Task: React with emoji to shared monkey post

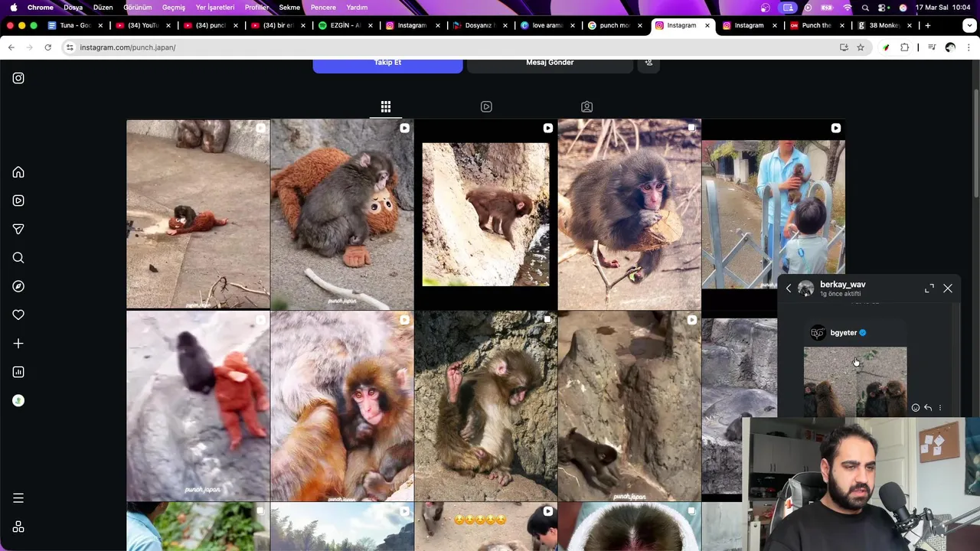Action: (x=915, y=408)
